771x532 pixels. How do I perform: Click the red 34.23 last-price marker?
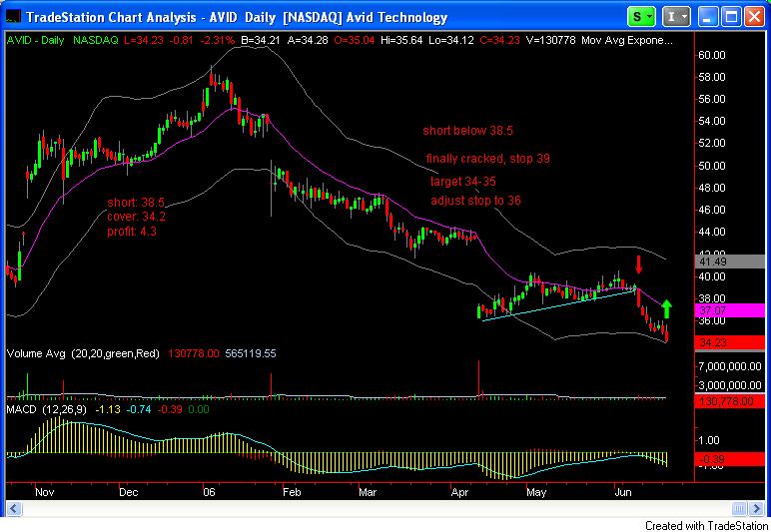[729, 342]
